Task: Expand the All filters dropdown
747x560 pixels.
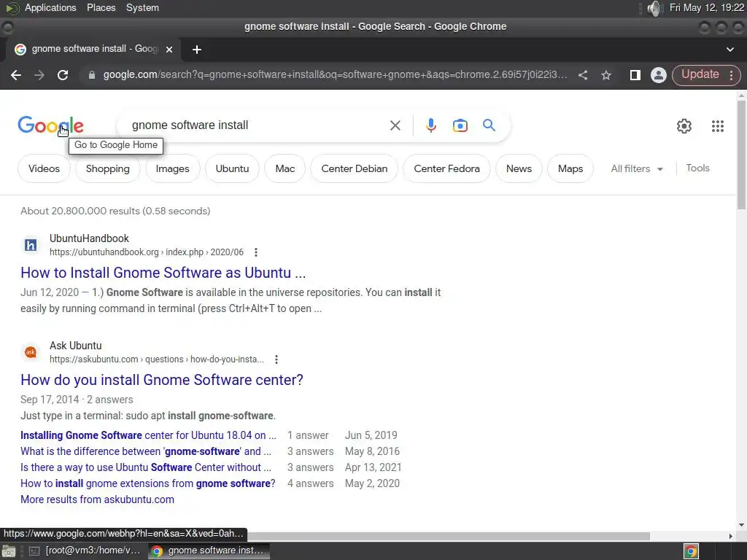Action: coord(637,168)
